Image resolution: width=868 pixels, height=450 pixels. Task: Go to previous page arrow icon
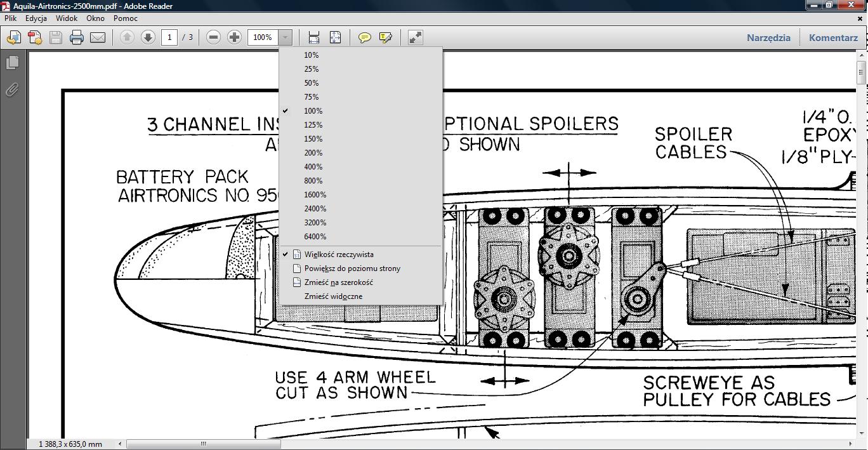(127, 37)
